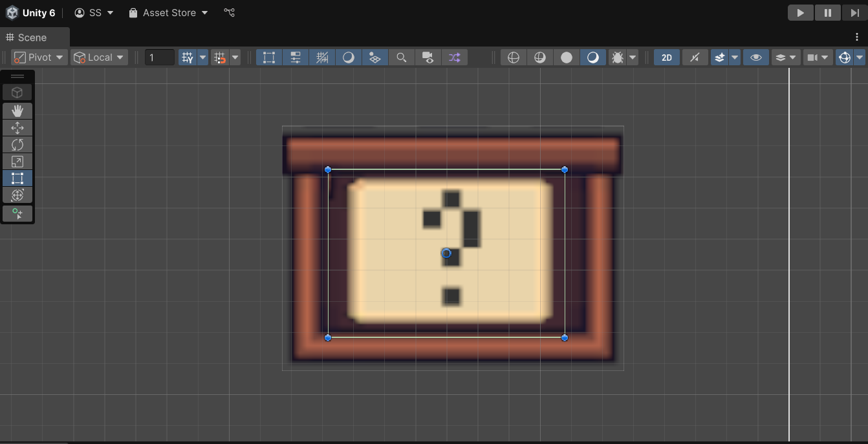Click the Search overlay icon in toolbar
The height and width of the screenshot is (444, 868).
(401, 58)
